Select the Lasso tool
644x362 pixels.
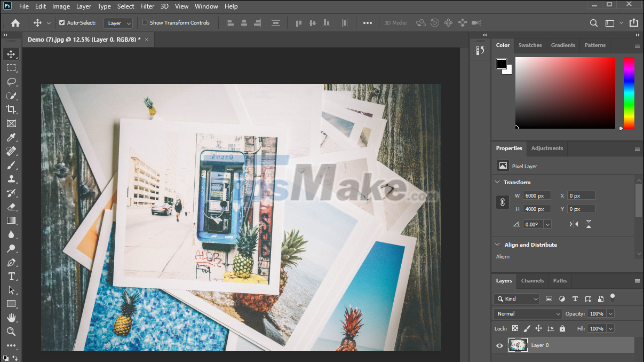[x=11, y=82]
